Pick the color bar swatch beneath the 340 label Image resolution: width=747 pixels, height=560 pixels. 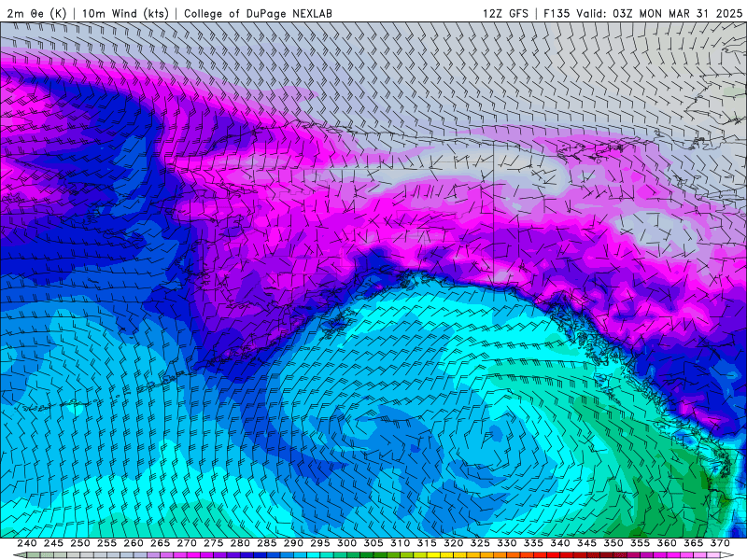tap(567, 555)
